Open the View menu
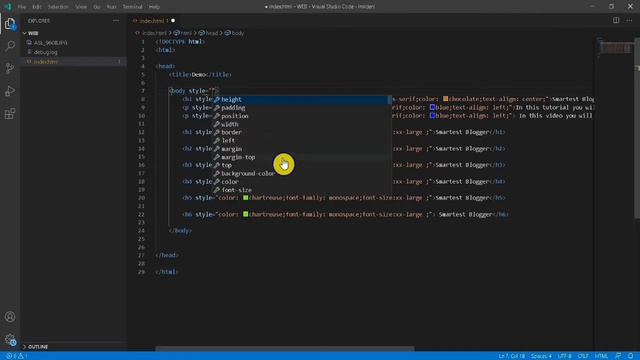The height and width of the screenshot is (360, 640). [x=81, y=7]
